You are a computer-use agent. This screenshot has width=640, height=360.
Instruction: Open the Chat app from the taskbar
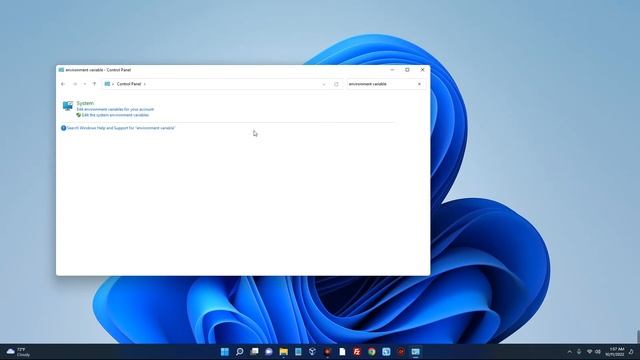(269, 352)
